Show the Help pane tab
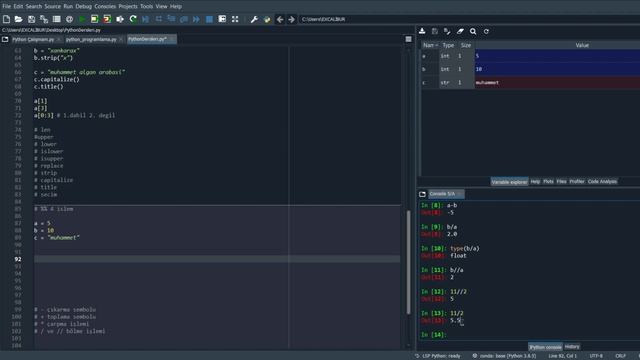 point(535,181)
